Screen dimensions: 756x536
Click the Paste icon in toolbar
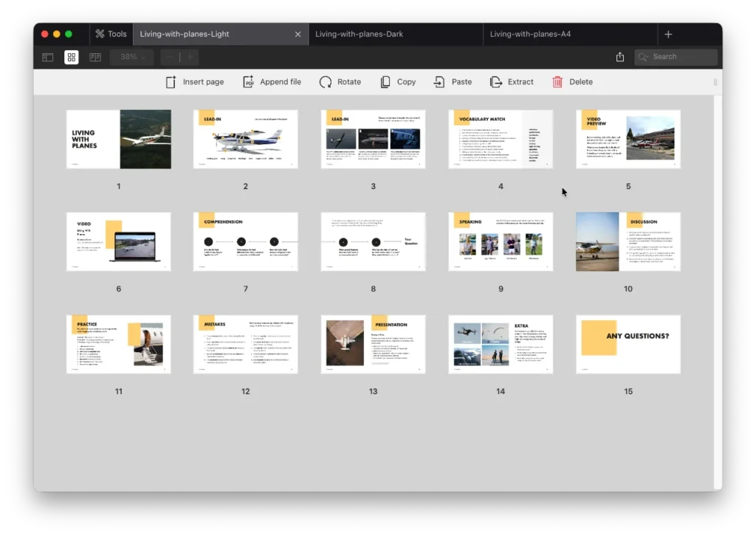tap(439, 82)
